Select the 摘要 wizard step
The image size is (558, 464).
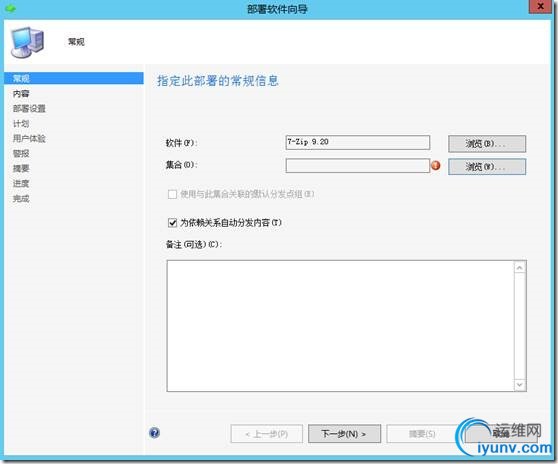pyautogui.click(x=21, y=168)
